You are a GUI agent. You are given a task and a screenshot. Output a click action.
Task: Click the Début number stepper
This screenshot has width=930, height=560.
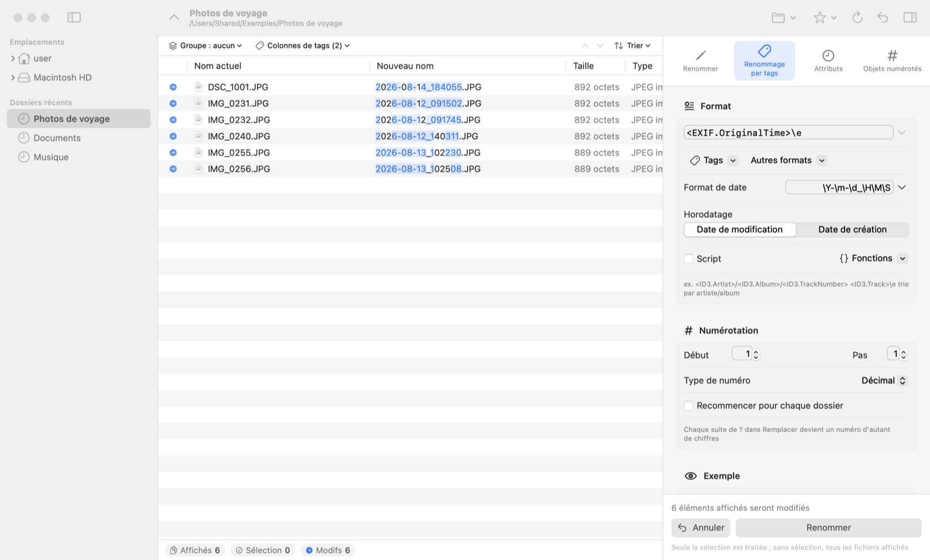pos(756,354)
